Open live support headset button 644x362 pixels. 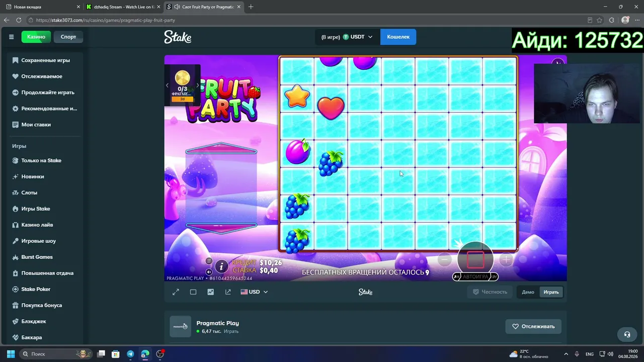point(627,334)
